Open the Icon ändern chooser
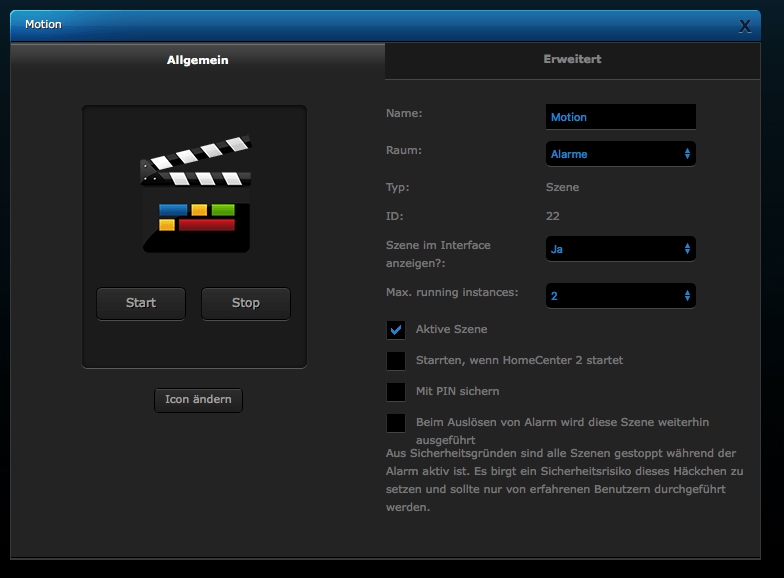The width and height of the screenshot is (784, 578). (198, 399)
